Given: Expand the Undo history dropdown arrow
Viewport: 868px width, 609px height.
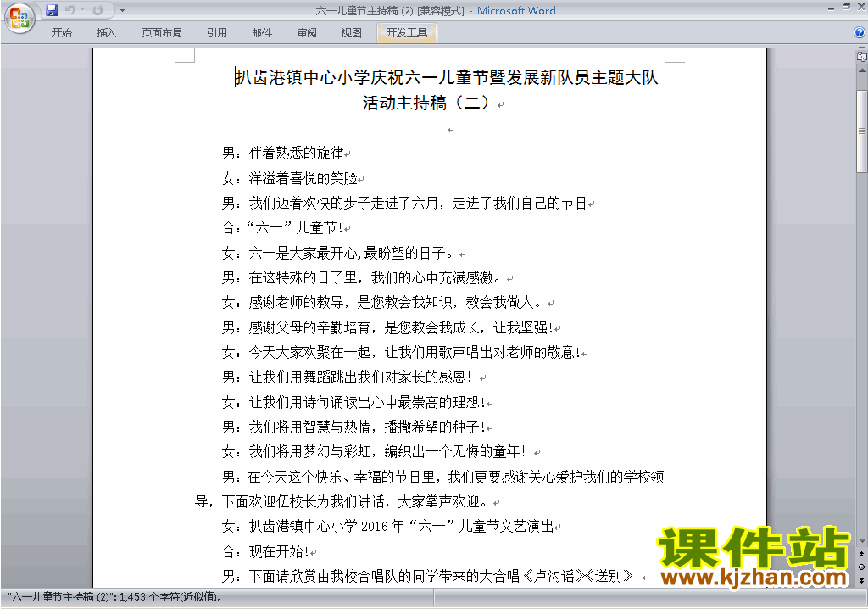Looking at the screenshot, I should tap(82, 10).
